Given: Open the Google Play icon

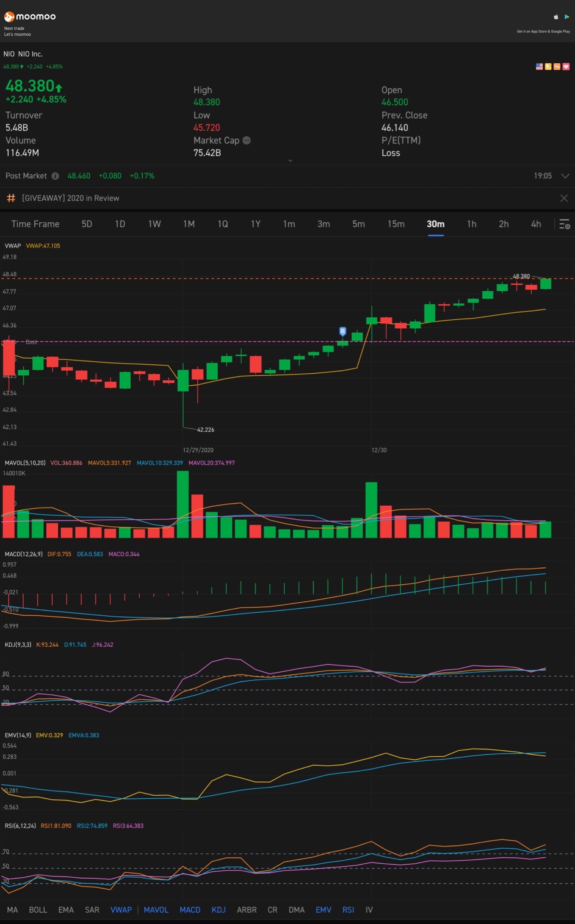Looking at the screenshot, I should (567, 17).
